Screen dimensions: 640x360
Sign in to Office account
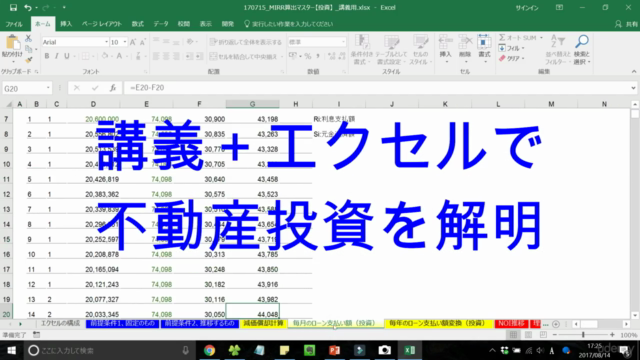(527, 8)
